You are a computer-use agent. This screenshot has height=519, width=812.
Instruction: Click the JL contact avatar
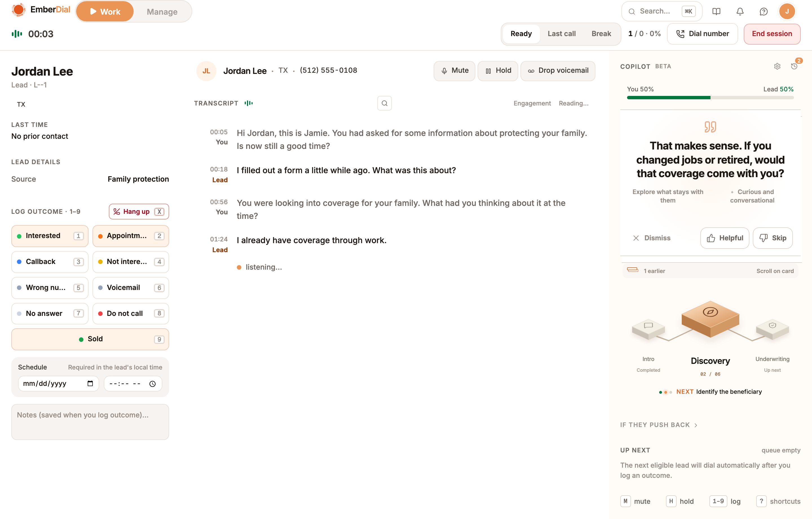[206, 71]
